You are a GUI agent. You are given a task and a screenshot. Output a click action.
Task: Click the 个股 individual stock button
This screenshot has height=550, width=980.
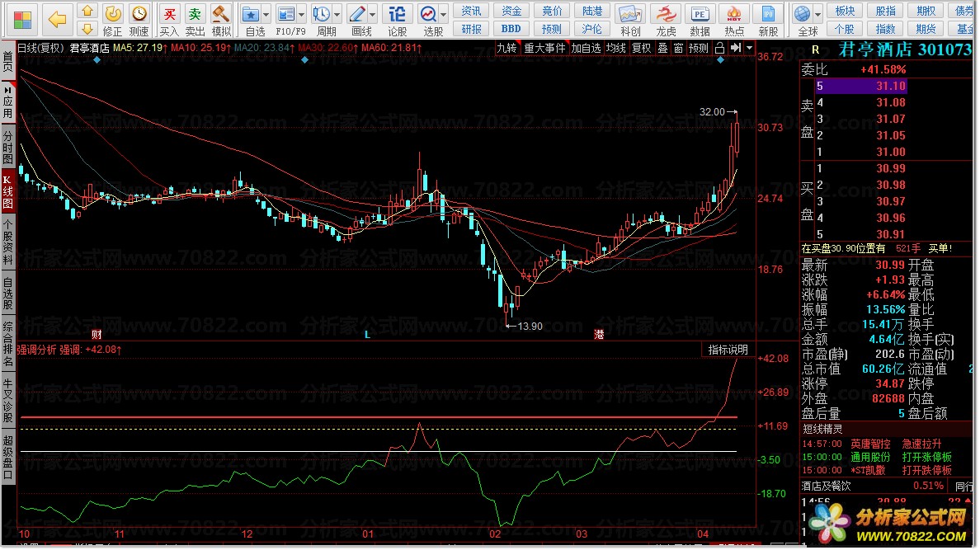[x=845, y=29]
